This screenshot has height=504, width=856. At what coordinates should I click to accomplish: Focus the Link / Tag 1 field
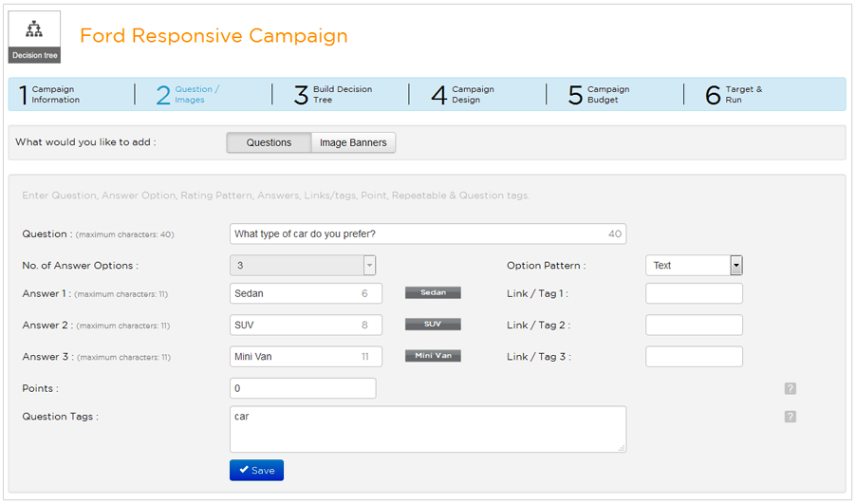coord(694,293)
